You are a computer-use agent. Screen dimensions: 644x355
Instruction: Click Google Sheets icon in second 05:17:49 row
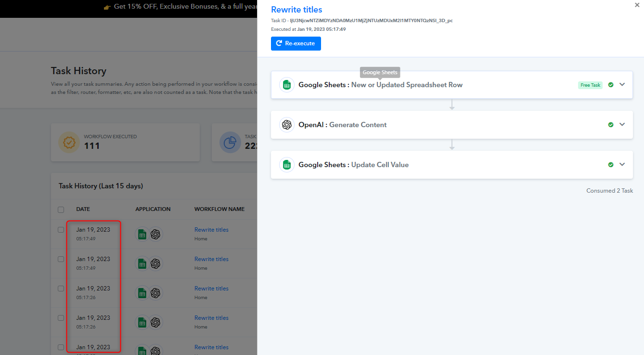click(x=142, y=264)
